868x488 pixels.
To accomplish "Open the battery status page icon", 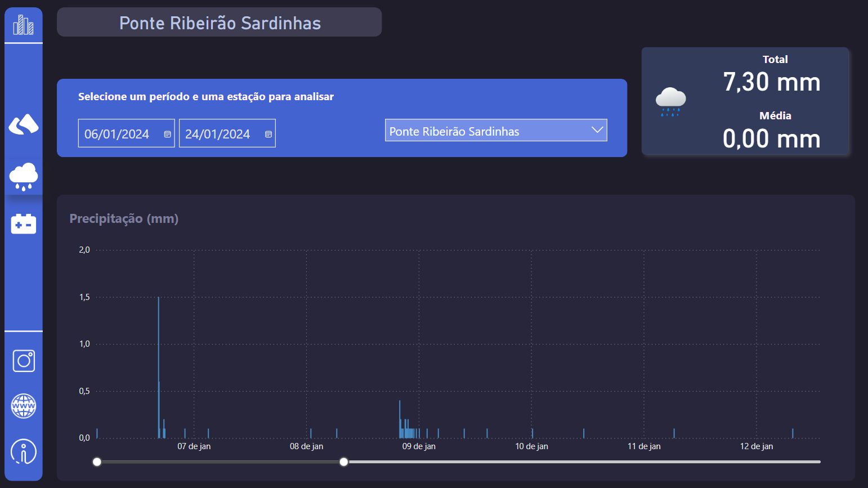I will (24, 223).
